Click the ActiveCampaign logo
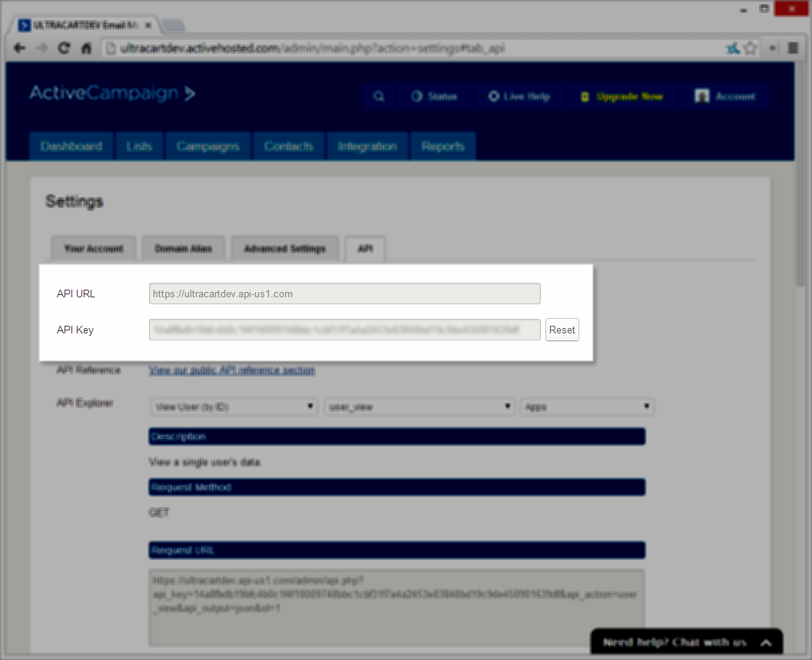The width and height of the screenshot is (812, 660). 112,93
